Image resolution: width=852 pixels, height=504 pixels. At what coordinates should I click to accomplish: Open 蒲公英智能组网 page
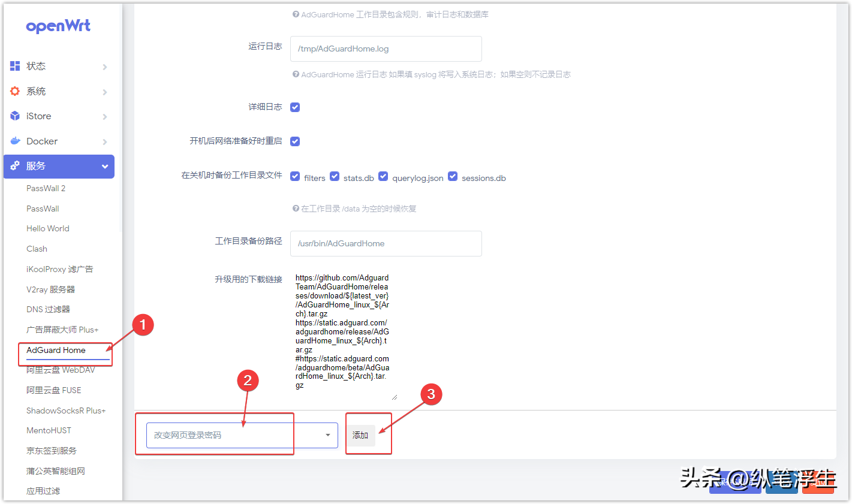coord(56,471)
